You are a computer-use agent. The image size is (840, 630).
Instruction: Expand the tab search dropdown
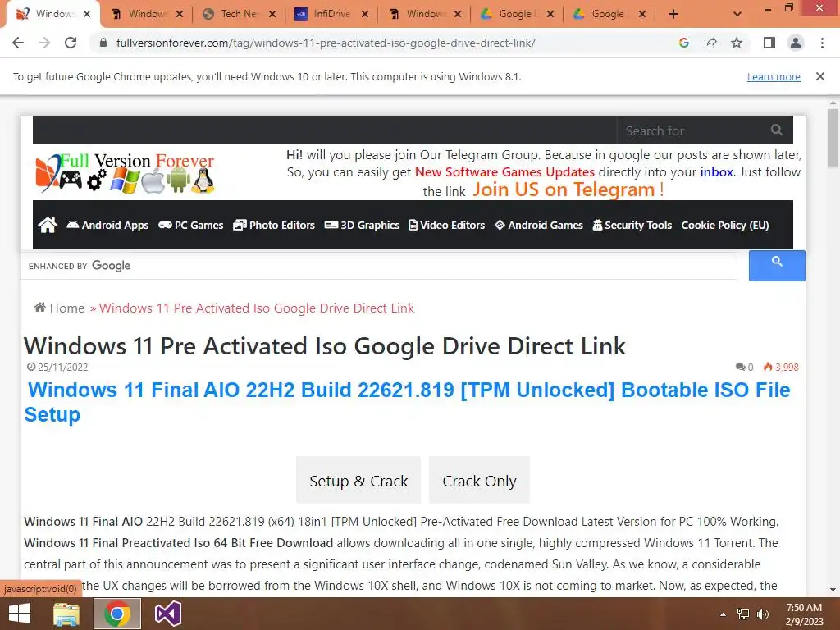point(737,14)
